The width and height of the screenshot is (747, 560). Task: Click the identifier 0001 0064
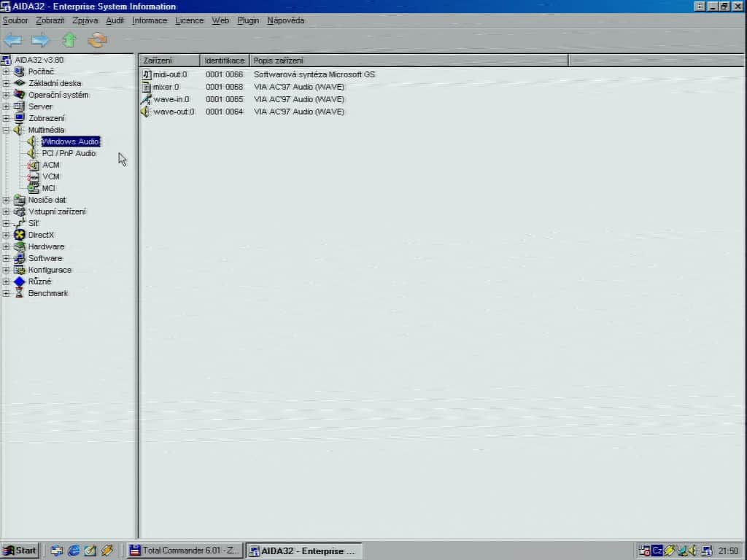tap(225, 112)
